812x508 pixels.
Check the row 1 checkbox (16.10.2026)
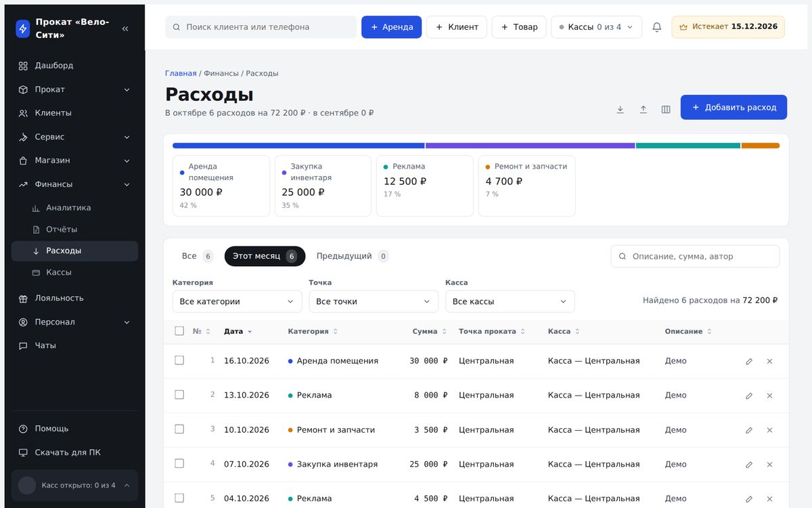[179, 360]
